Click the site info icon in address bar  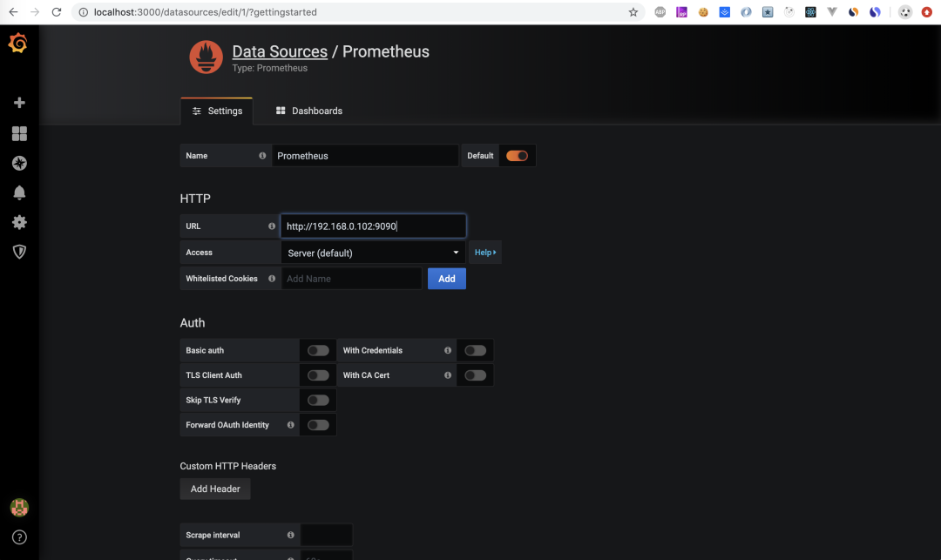click(x=84, y=12)
